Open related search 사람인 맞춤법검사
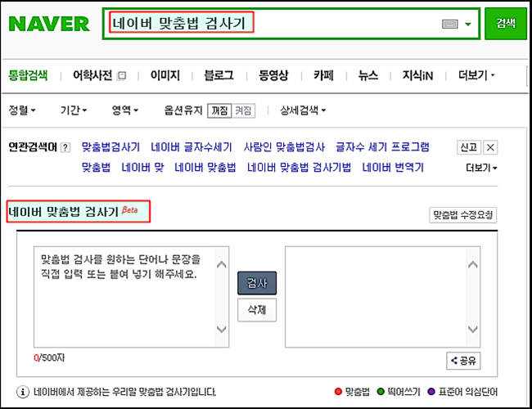 [284, 147]
